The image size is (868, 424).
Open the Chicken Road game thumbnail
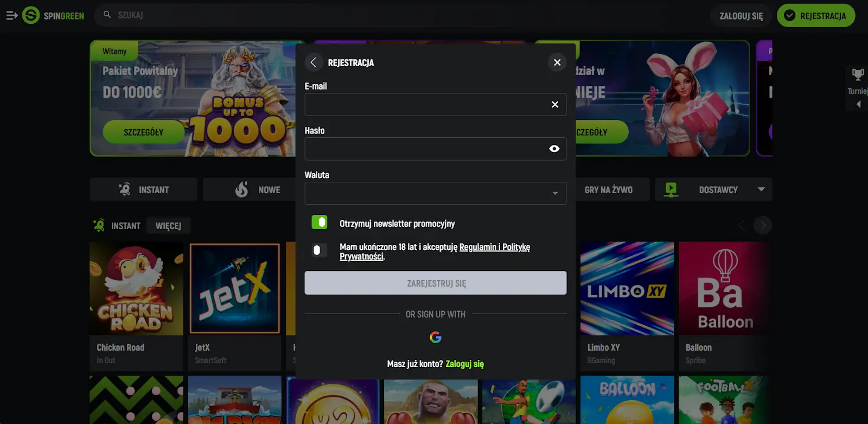136,288
